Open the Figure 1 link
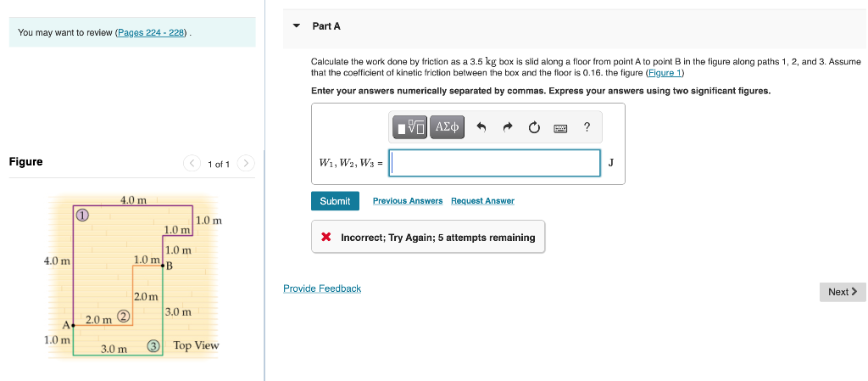 click(666, 73)
